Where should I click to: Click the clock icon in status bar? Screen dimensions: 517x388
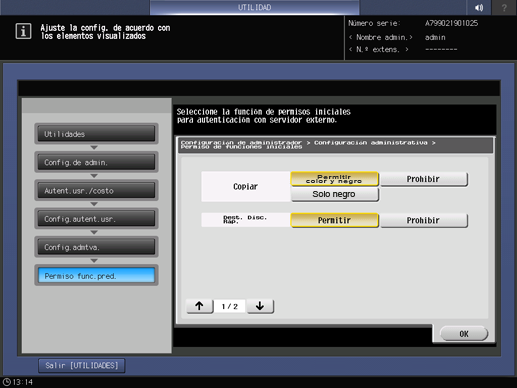click(7, 382)
